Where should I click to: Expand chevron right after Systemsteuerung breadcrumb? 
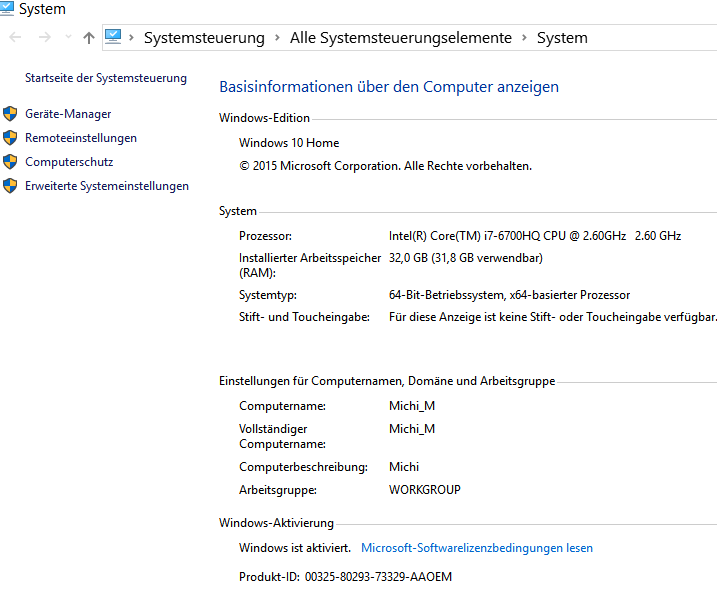click(277, 38)
